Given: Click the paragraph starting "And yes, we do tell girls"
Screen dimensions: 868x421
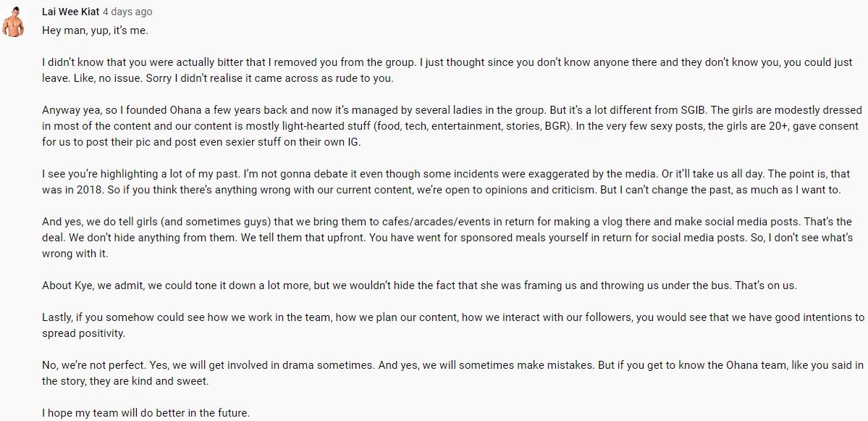Looking at the screenshot, I should (434, 238).
